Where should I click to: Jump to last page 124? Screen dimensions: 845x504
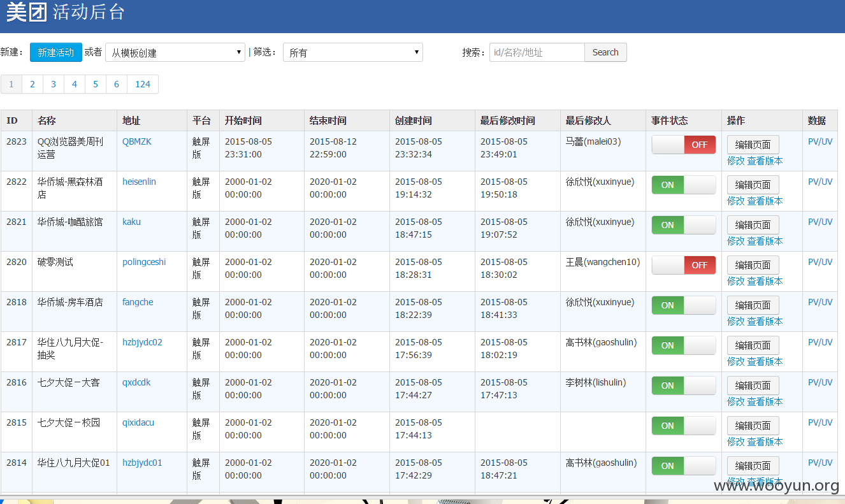click(x=143, y=84)
